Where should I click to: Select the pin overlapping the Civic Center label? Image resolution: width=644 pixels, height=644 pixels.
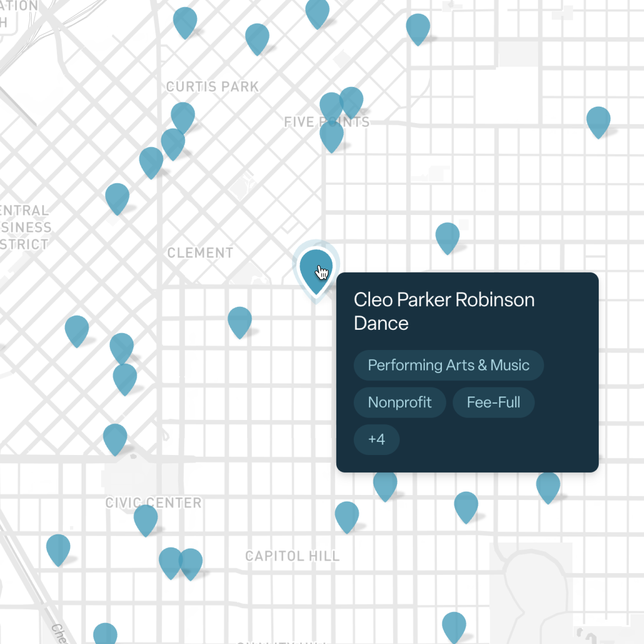pos(145,520)
